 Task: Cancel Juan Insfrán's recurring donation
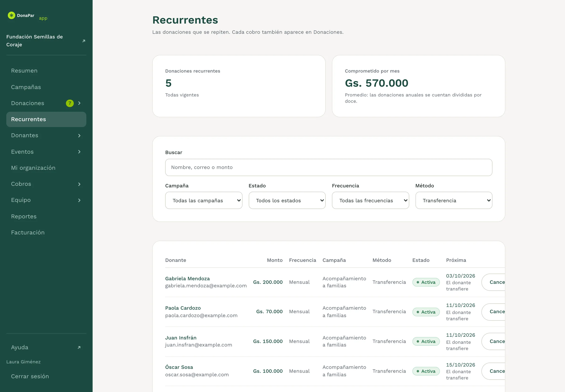click(493, 341)
